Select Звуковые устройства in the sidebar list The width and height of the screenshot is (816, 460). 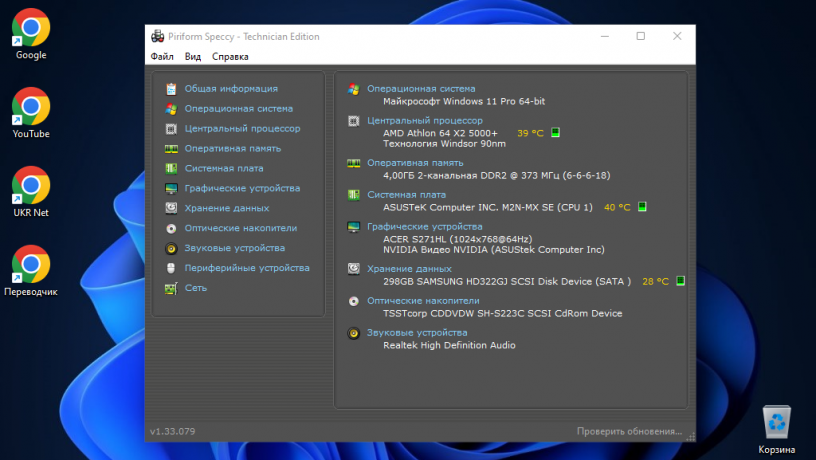tap(234, 248)
